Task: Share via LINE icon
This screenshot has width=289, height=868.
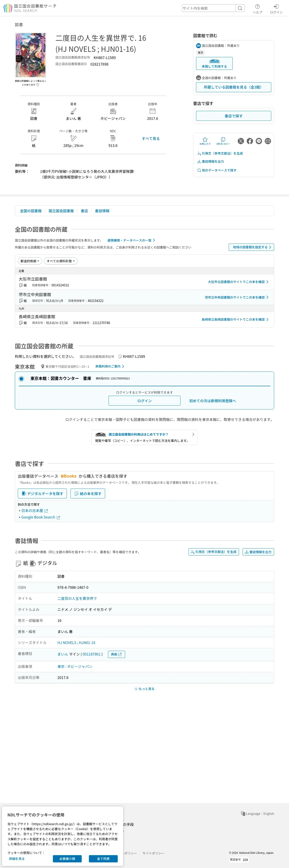Action: 259,141
